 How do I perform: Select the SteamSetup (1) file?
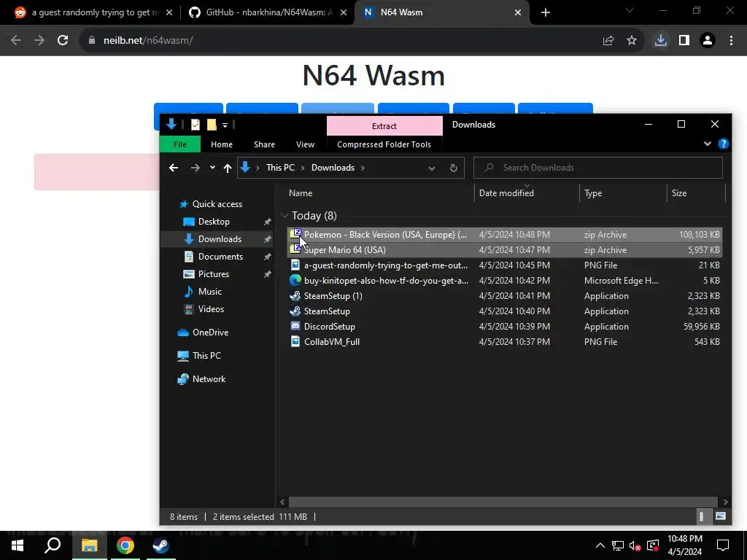click(505, 296)
